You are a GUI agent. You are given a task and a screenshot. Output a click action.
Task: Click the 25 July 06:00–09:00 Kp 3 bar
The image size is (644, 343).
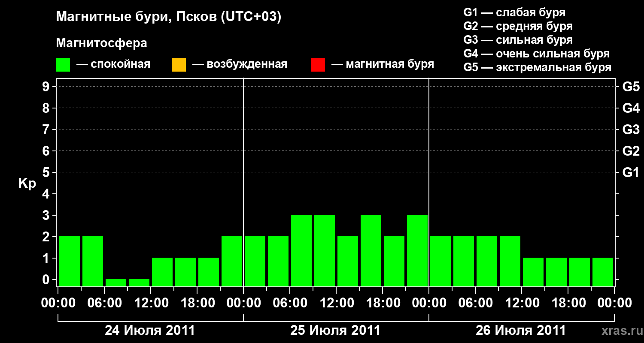click(x=301, y=250)
